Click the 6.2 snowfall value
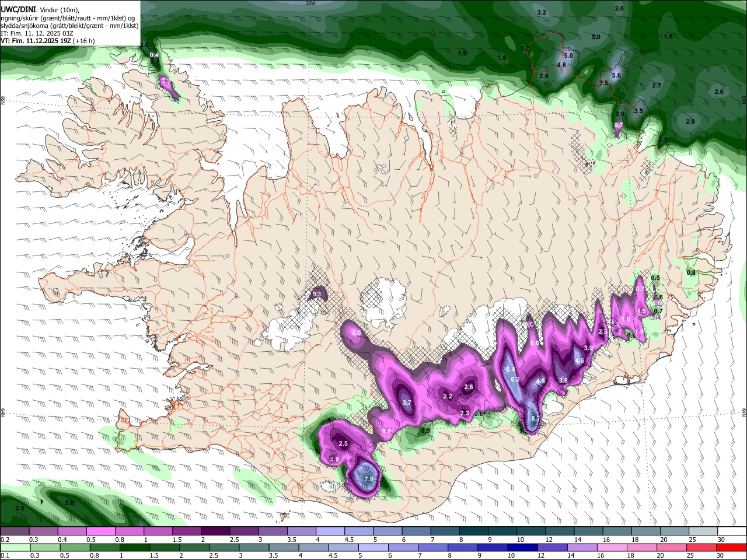747x560 pixels. [x=515, y=379]
